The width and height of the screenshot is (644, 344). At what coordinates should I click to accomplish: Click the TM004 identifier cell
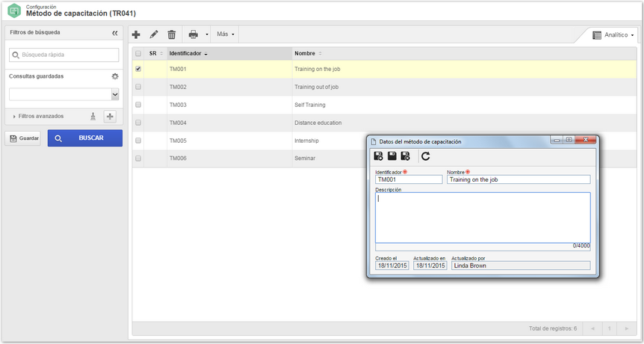click(178, 123)
